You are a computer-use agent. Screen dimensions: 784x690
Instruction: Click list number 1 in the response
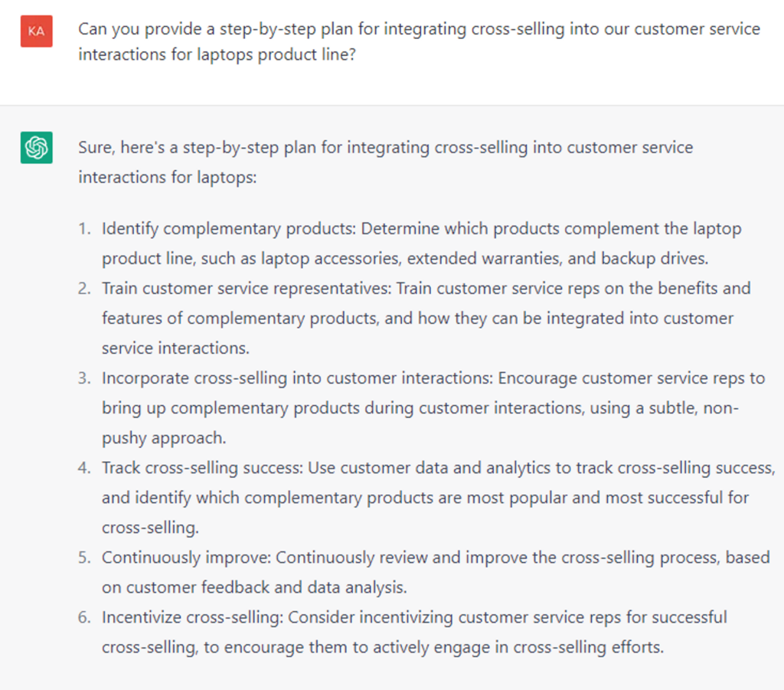[83, 229]
